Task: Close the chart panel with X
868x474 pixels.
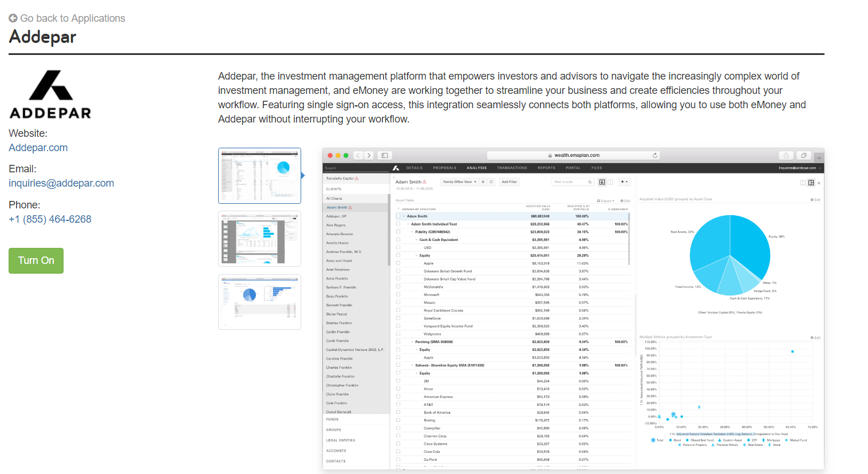Action: [819, 183]
